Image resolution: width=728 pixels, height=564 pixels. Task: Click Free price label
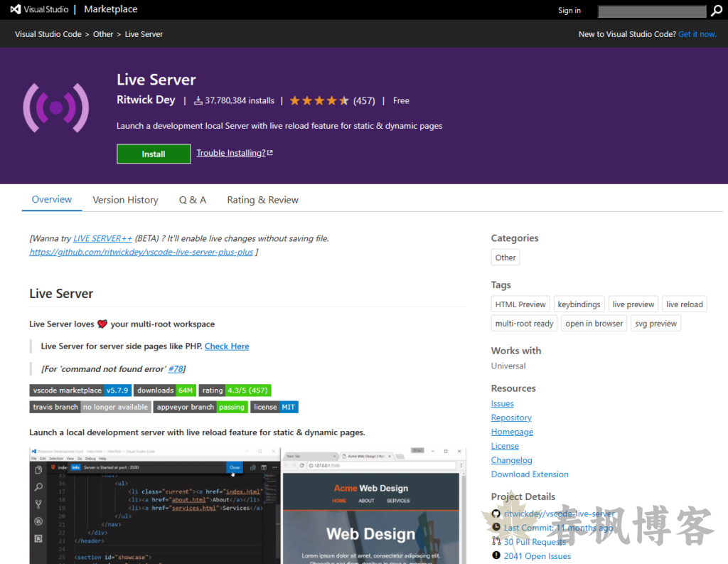(x=401, y=101)
